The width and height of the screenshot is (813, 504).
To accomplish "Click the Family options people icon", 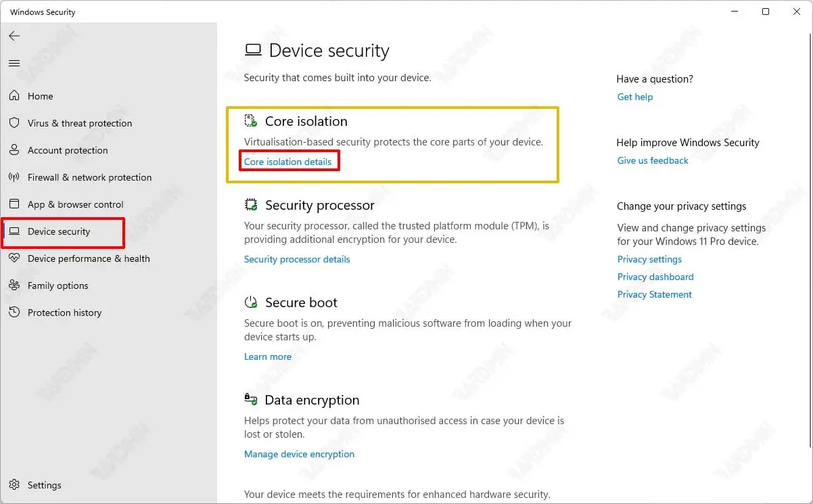I will pyautogui.click(x=14, y=285).
